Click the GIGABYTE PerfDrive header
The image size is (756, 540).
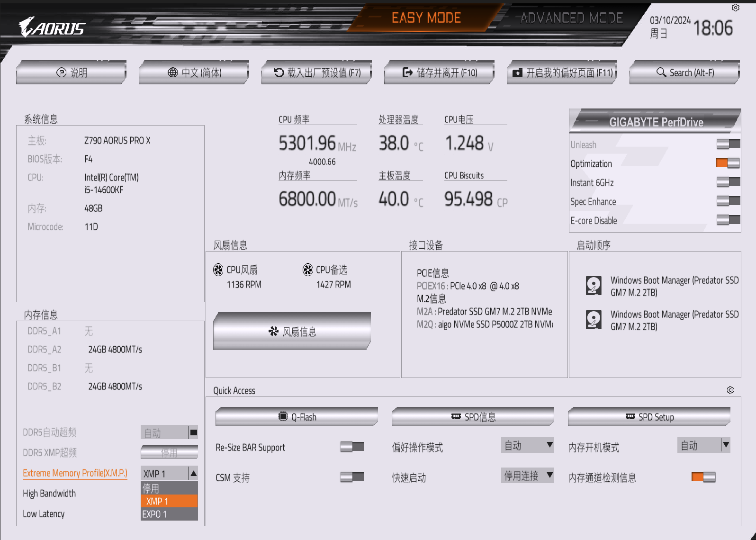point(656,122)
